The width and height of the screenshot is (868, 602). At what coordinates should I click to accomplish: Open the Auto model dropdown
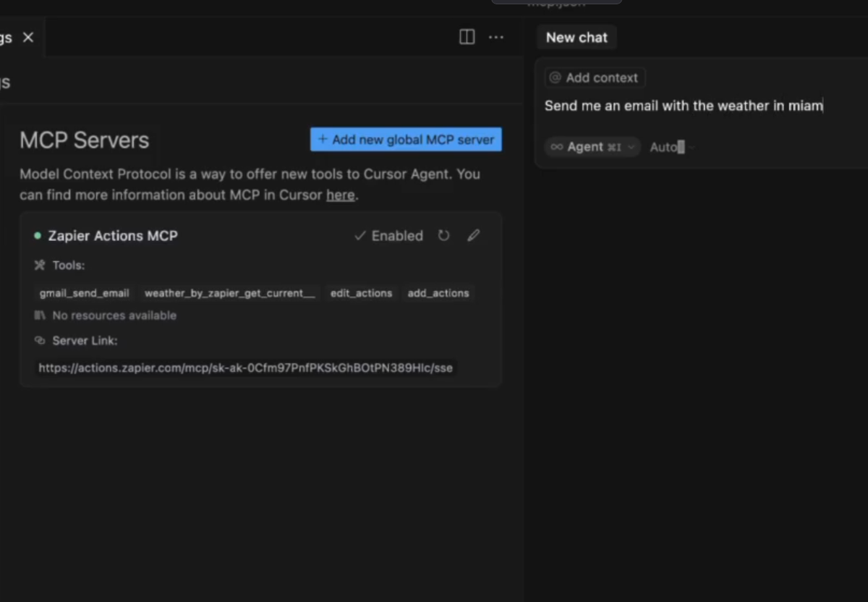[672, 147]
